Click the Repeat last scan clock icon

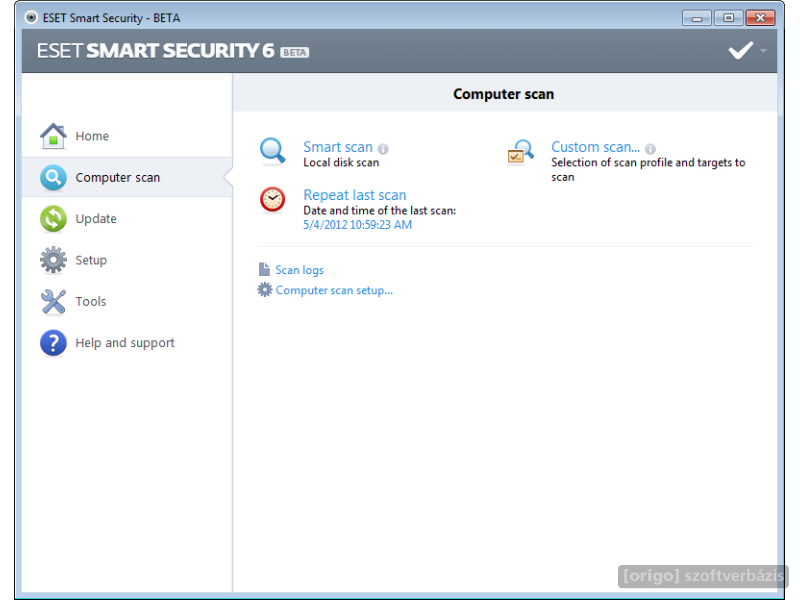click(x=272, y=199)
